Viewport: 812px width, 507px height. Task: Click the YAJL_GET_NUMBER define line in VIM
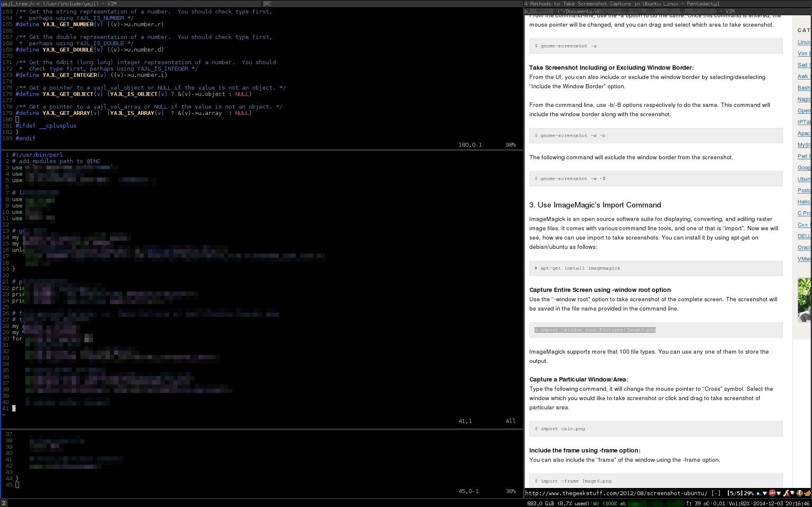click(90, 25)
